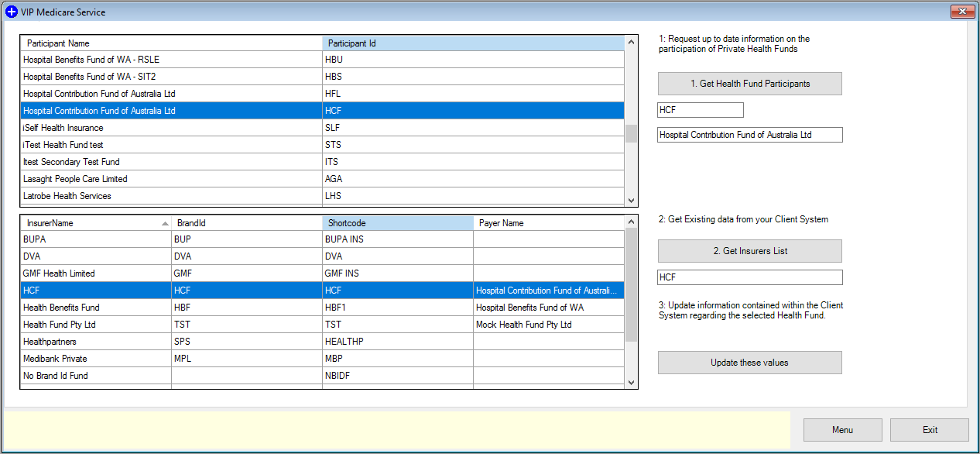Screen dimensions: 980x454
Task: Click insurers list scroll down arrow
Action: [x=631, y=382]
